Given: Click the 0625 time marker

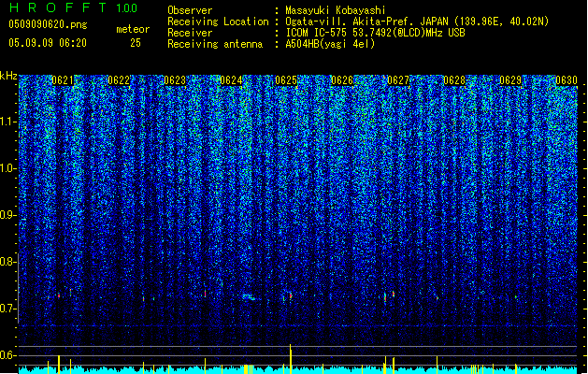Looking at the screenshot, I should [286, 80].
